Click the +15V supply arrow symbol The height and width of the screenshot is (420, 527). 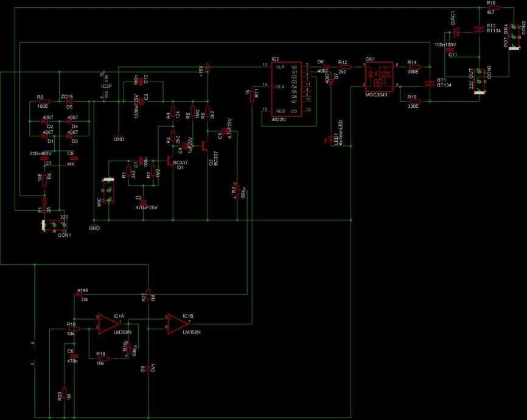pos(208,66)
